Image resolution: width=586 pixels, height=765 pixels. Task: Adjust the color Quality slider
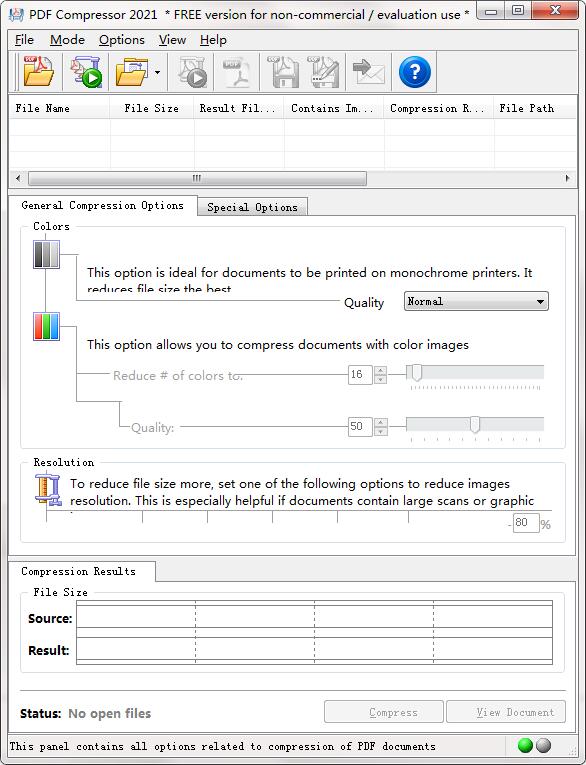pos(475,425)
